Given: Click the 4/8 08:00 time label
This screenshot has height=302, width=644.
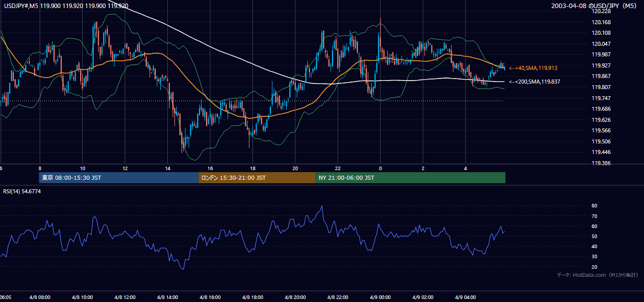Looking at the screenshot, I should pos(39,297).
